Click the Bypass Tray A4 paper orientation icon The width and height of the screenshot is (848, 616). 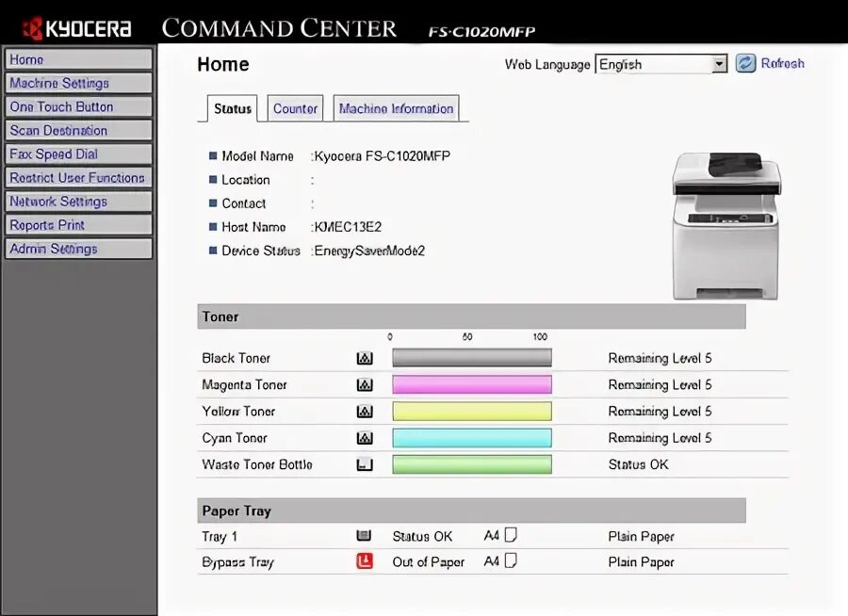pos(511,560)
